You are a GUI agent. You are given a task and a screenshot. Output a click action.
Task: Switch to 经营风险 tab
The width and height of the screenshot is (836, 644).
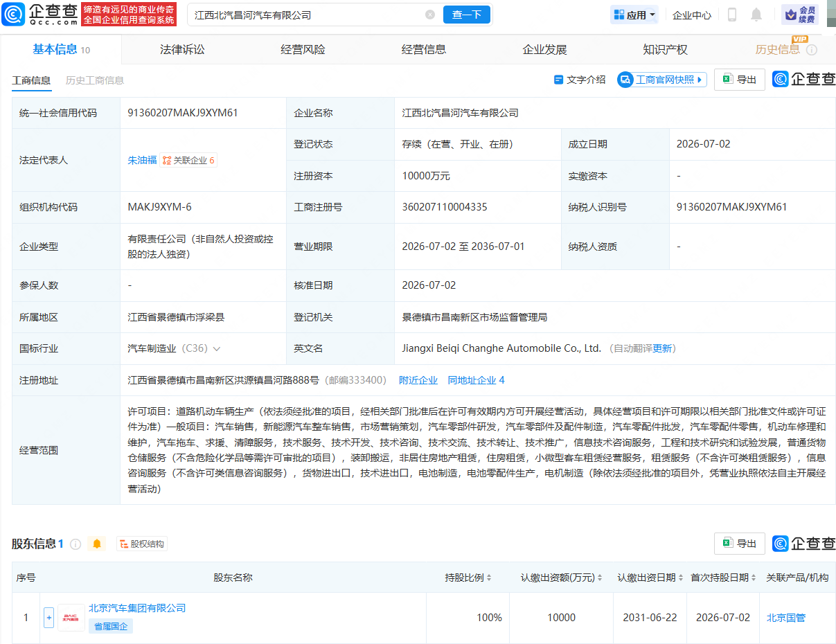pos(303,49)
